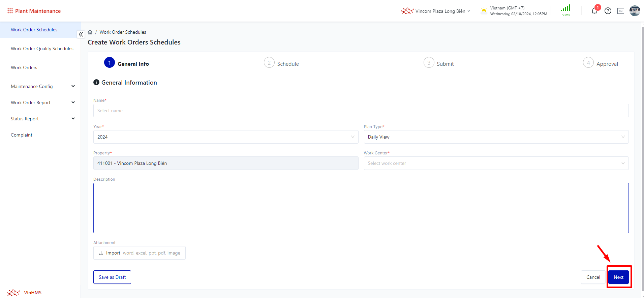
Task: Click the Next button
Action: pos(618,277)
